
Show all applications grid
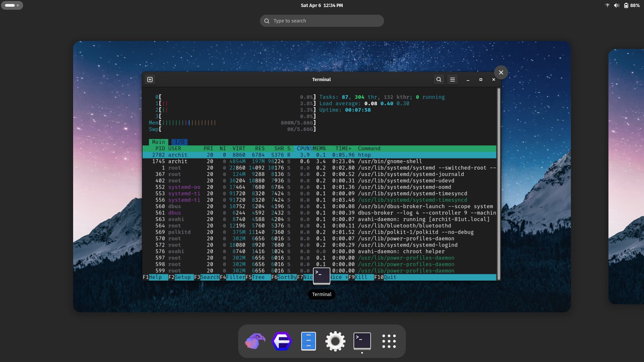(389, 341)
